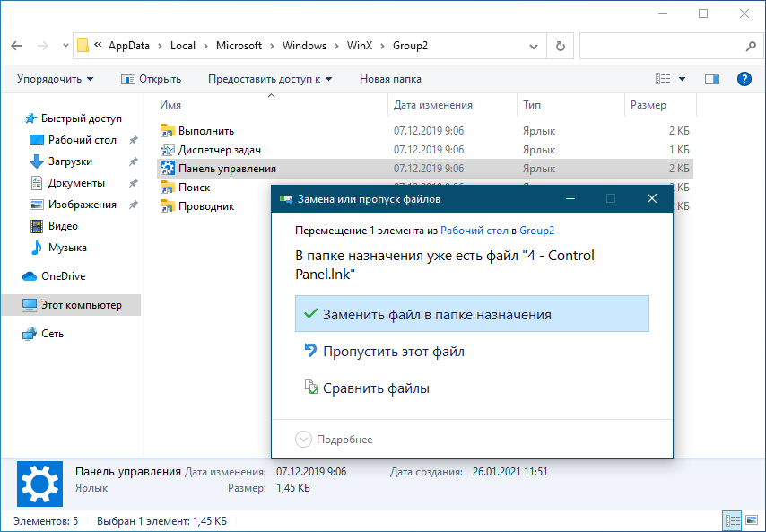766x532 pixels.
Task: Change the view layout icon
Action: click(663, 79)
